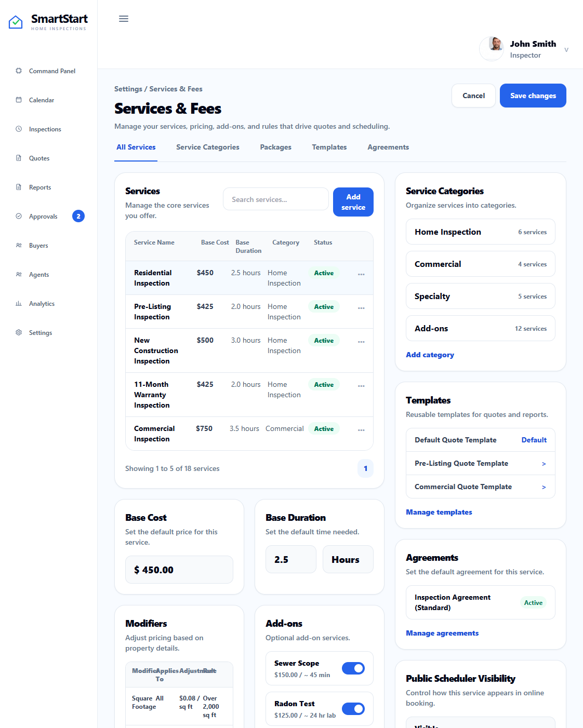Screen dimensions: 583x728
Task: Click the Add category link
Action: [430, 355]
